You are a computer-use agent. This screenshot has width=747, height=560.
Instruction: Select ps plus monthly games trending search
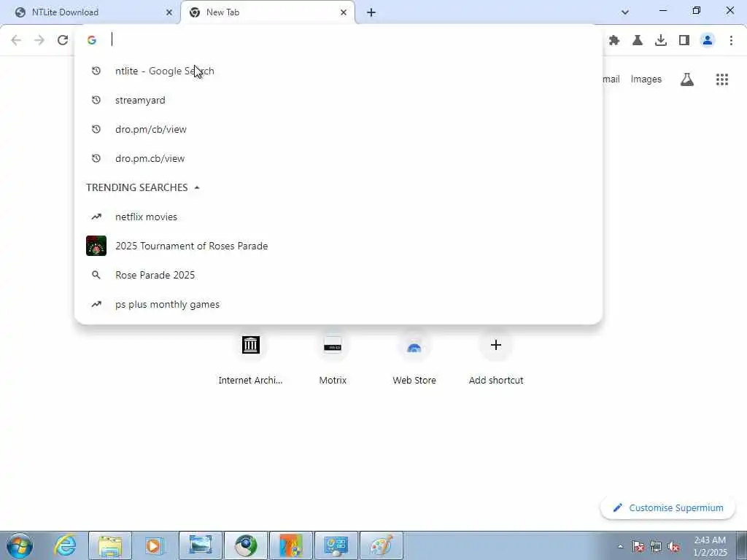pos(338,304)
